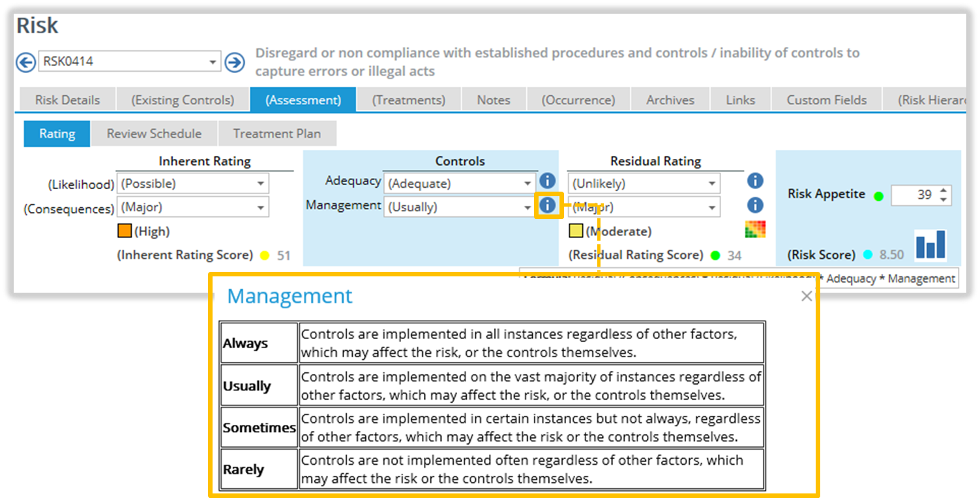Open Adequacy info icon
Viewport: 980px width, 498px height.
(548, 181)
